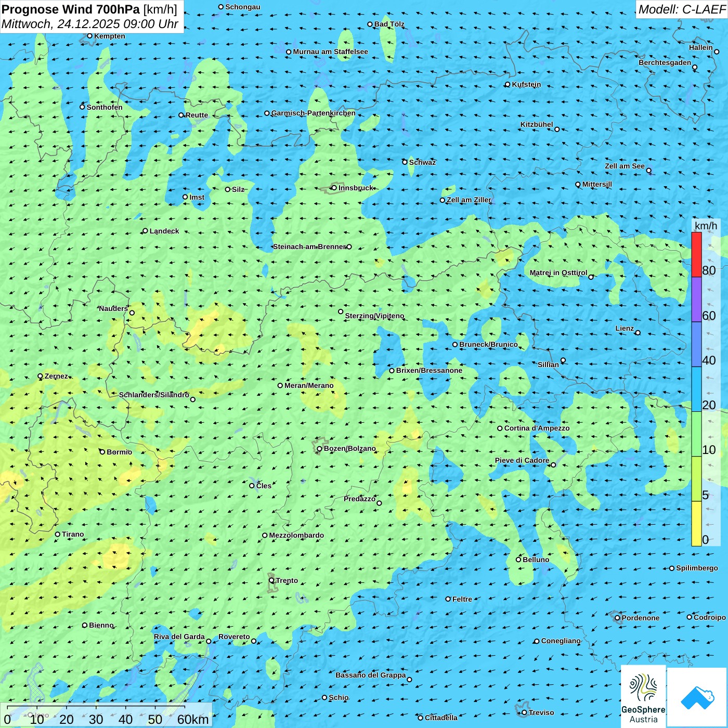The height and width of the screenshot is (728, 728).
Task: Click the "Prognose Wind 700hPa [km/h]" title
Action: tap(89, 9)
